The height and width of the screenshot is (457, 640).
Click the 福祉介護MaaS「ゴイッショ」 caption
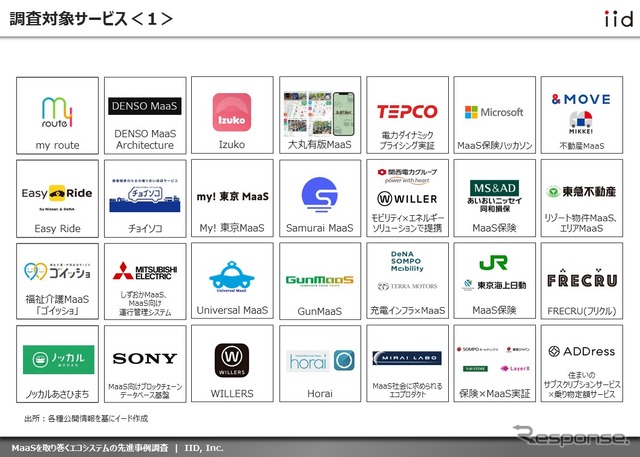coord(57,305)
